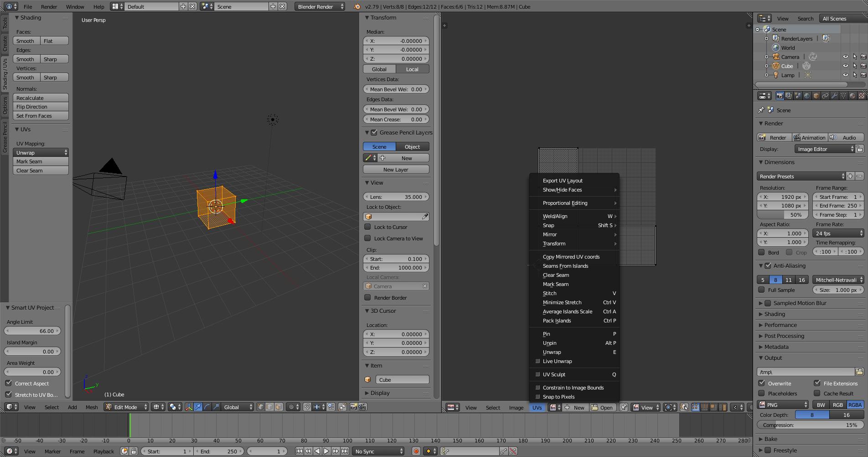The image size is (868, 457).
Task: Expand the Cube tree item in outliner
Action: tap(766, 66)
